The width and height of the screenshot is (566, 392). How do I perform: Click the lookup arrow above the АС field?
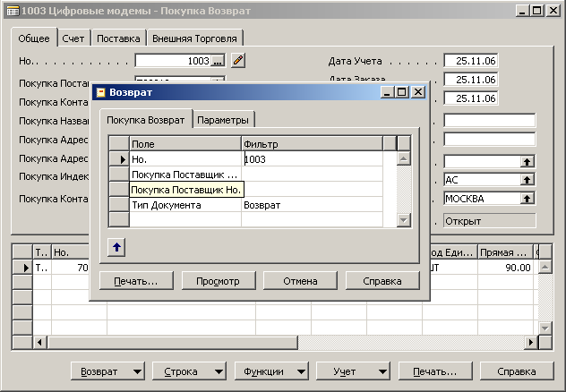coord(527,162)
